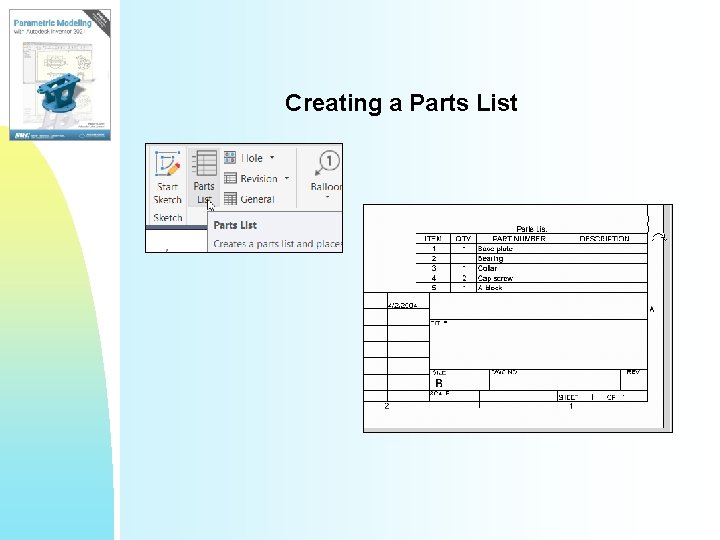The width and height of the screenshot is (720, 540).
Task: Open the Balloon dropdown arrow
Action: (x=327, y=197)
